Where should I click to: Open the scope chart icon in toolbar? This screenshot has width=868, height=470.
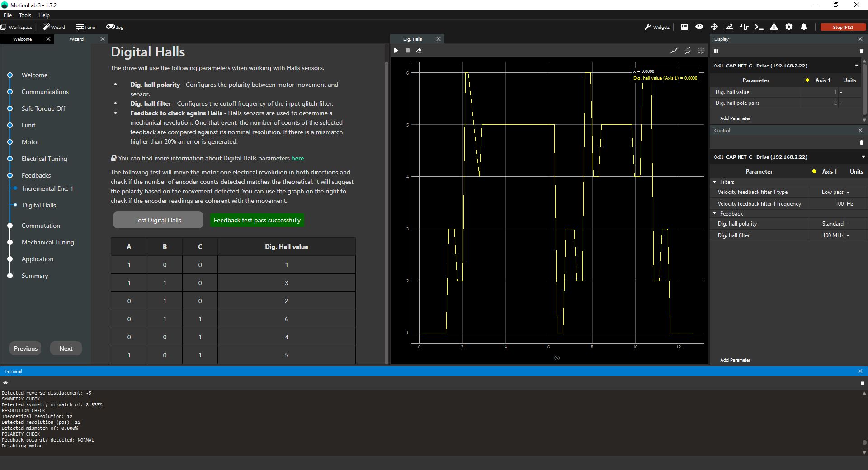coord(729,27)
